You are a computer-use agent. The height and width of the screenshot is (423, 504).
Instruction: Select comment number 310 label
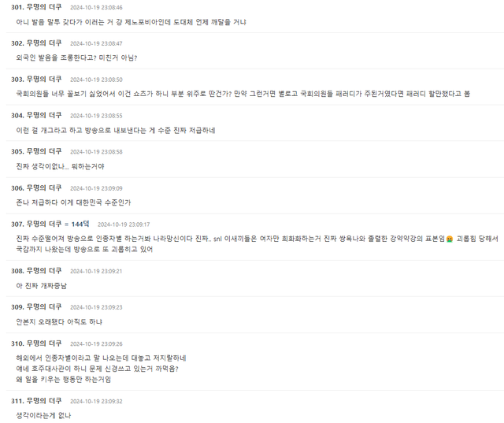(x=17, y=343)
